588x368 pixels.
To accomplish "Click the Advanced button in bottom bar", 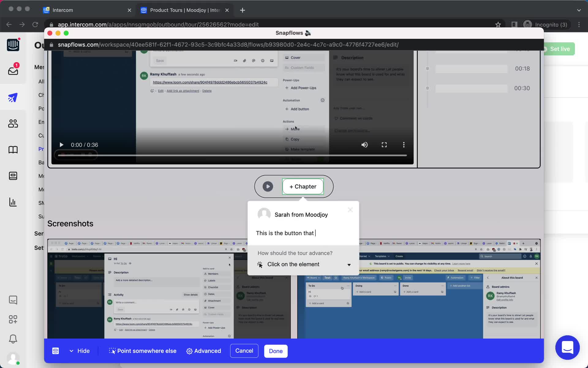I will coord(203,351).
